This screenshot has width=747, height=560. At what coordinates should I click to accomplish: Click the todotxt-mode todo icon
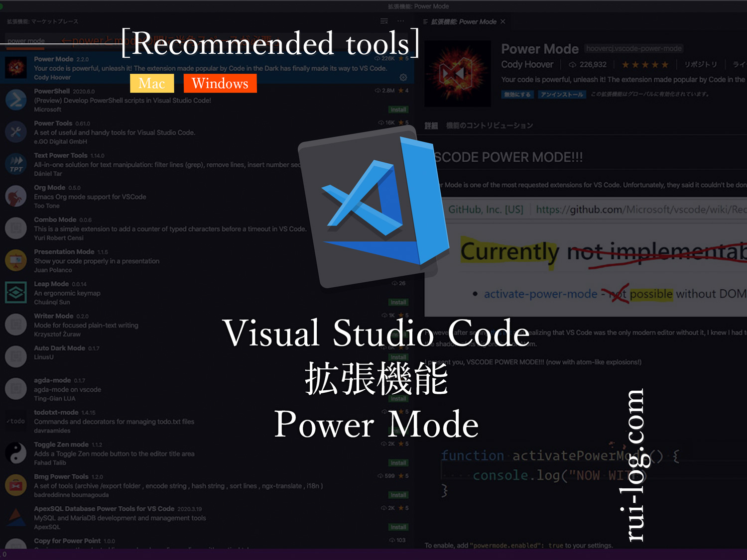16,421
